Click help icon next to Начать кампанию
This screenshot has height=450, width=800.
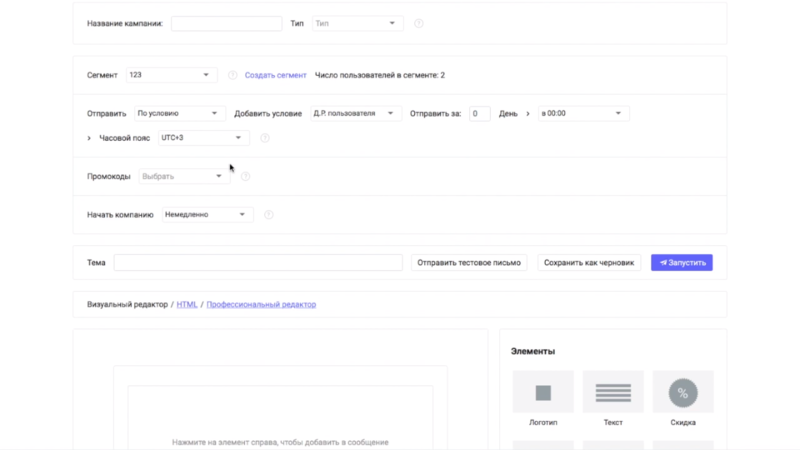coord(267,215)
